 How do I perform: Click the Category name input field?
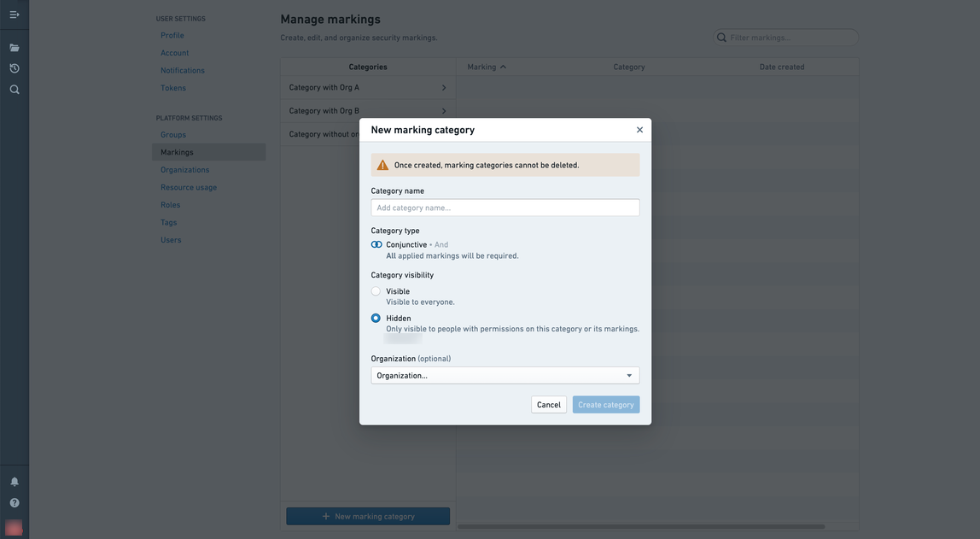click(505, 208)
